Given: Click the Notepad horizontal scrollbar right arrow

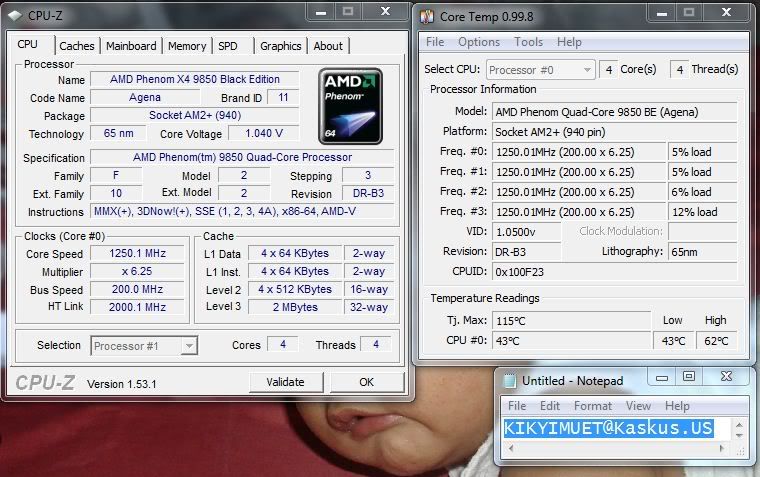Looking at the screenshot, I should tap(722, 448).
